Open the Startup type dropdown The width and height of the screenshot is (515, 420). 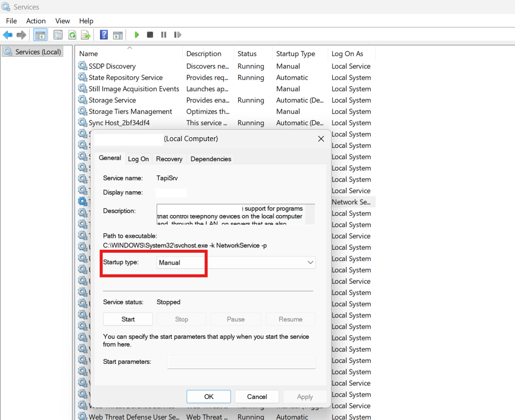310,262
